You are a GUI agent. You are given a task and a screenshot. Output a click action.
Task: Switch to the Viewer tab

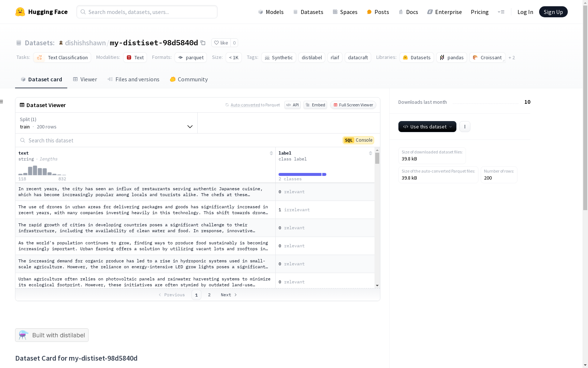[85, 79]
